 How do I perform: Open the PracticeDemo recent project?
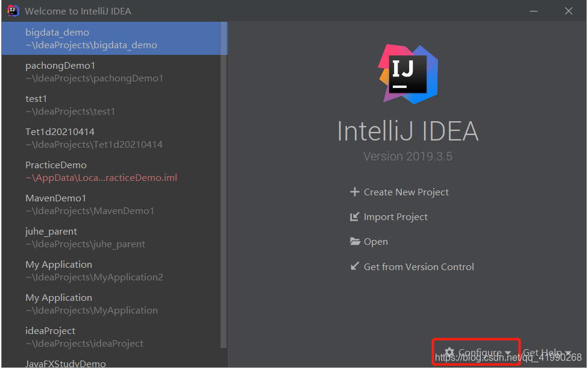pyautogui.click(x=111, y=171)
